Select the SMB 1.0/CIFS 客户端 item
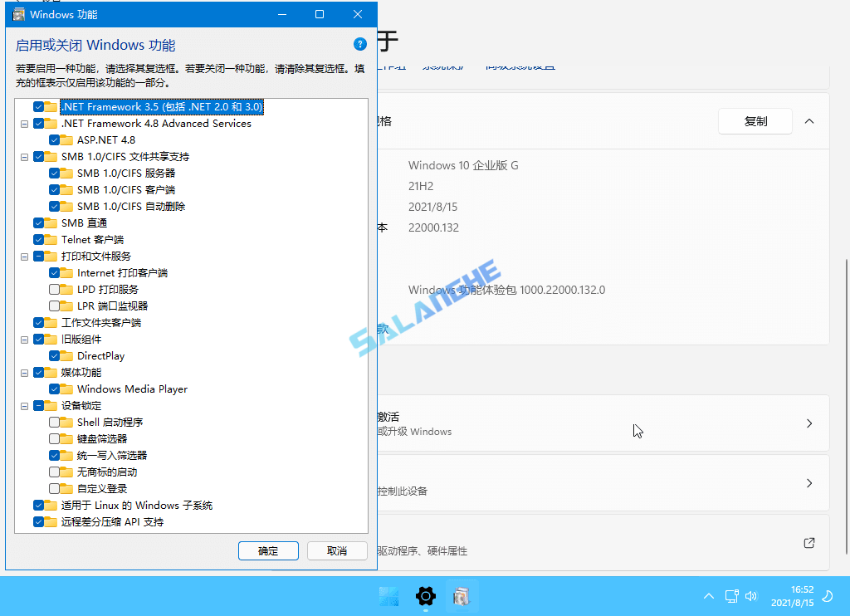Screen dimensions: 850x616 coord(126,190)
